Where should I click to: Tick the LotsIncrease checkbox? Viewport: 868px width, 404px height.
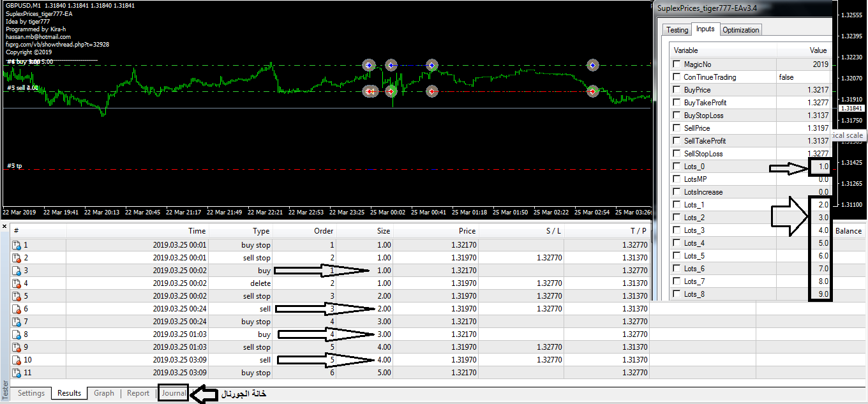[x=677, y=192]
